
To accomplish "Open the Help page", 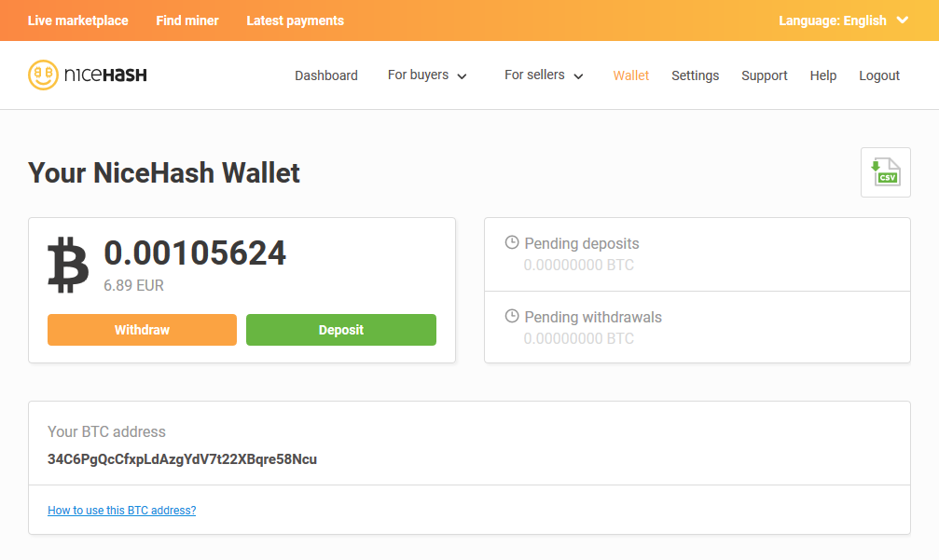I will coord(822,75).
